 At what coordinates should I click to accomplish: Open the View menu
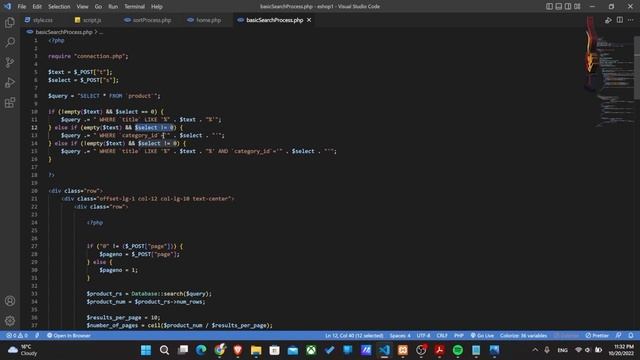82,7
